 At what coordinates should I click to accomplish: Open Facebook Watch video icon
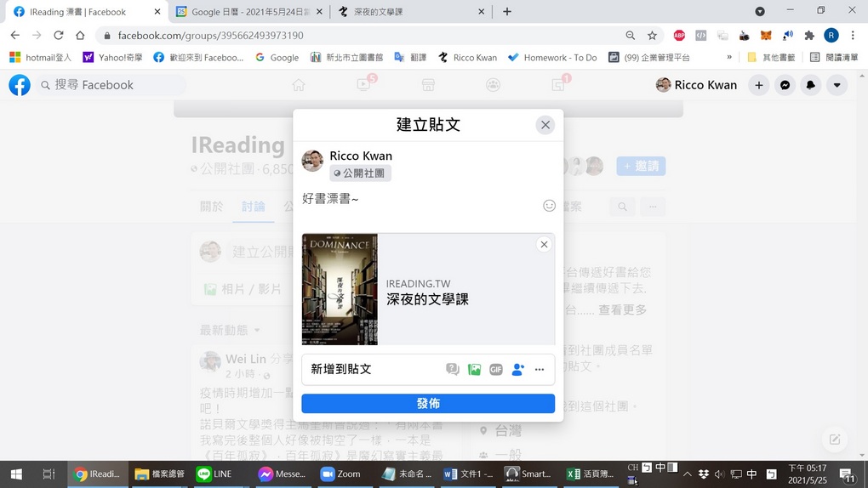[363, 85]
